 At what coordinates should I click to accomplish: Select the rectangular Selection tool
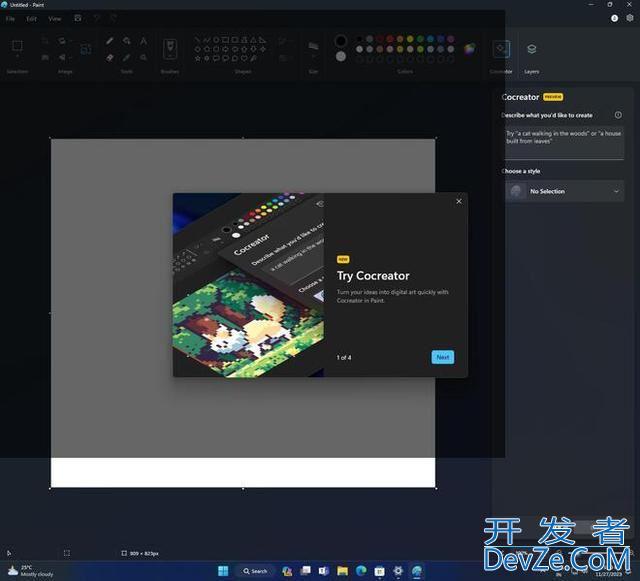coord(17,45)
